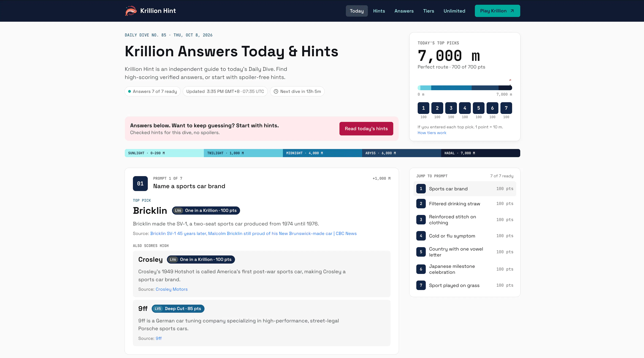
Task: Select top pick tile number 6
Action: [492, 108]
